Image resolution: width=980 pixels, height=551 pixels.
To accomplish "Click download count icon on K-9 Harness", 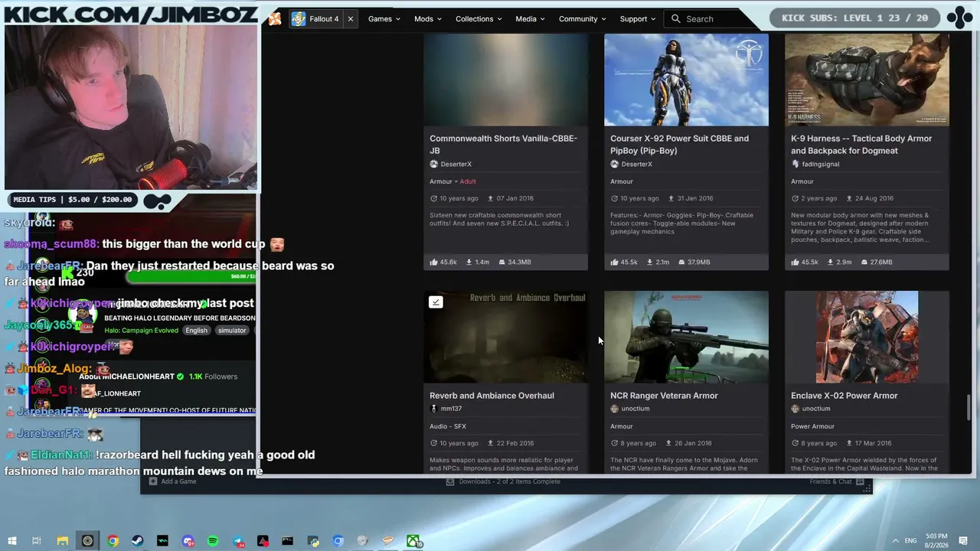I will tap(830, 262).
